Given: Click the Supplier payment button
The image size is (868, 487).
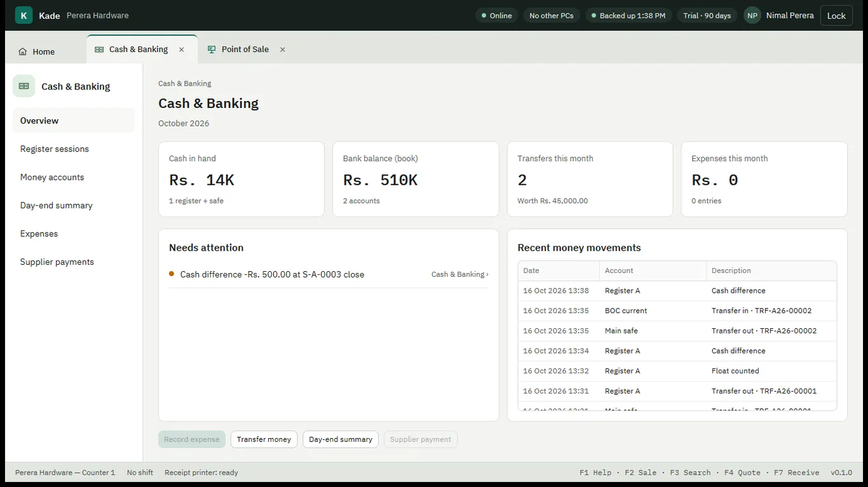Looking at the screenshot, I should pos(421,439).
